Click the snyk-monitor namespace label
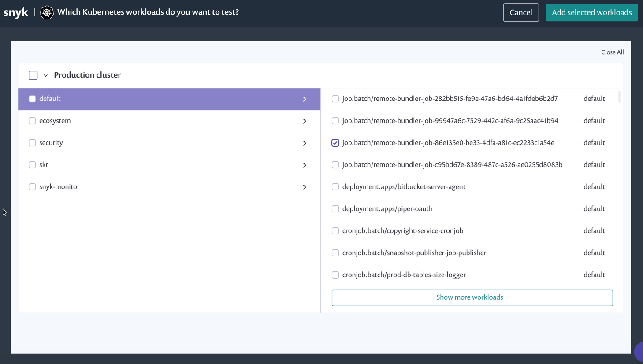The image size is (643, 364). pyautogui.click(x=59, y=187)
